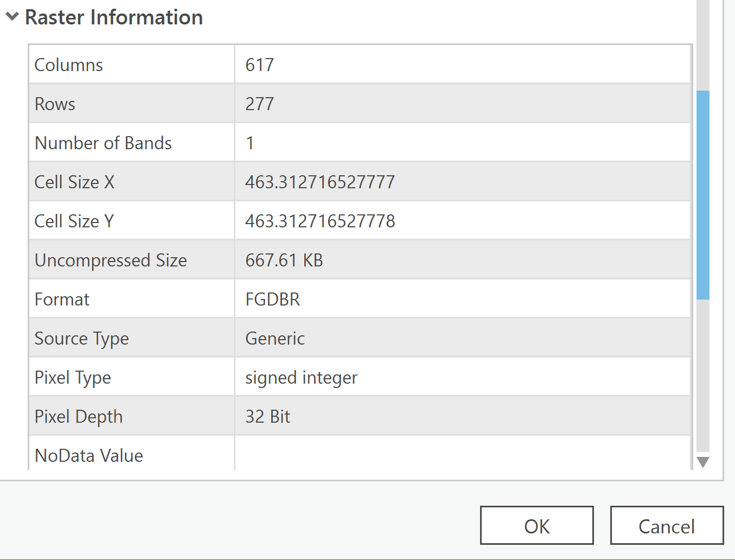Viewport: 735px width, 560px height.
Task: Click the empty NoData Value cell
Action: pyautogui.click(x=462, y=455)
